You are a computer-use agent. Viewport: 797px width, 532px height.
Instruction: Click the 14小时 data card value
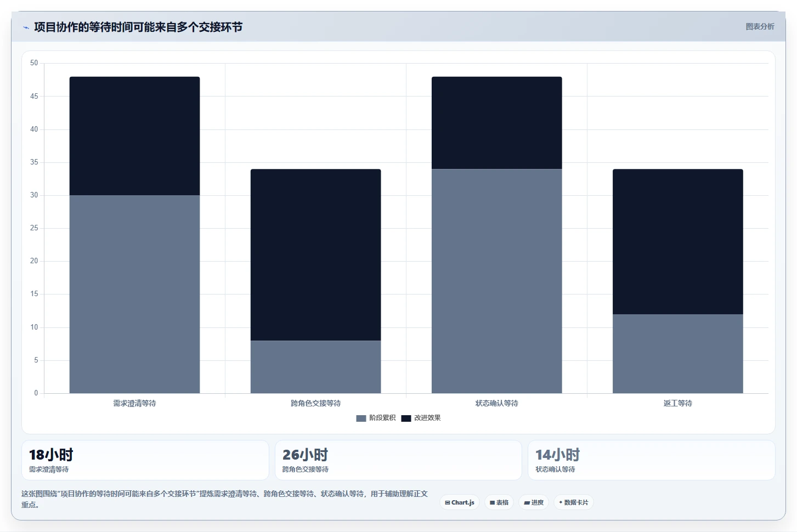point(557,455)
